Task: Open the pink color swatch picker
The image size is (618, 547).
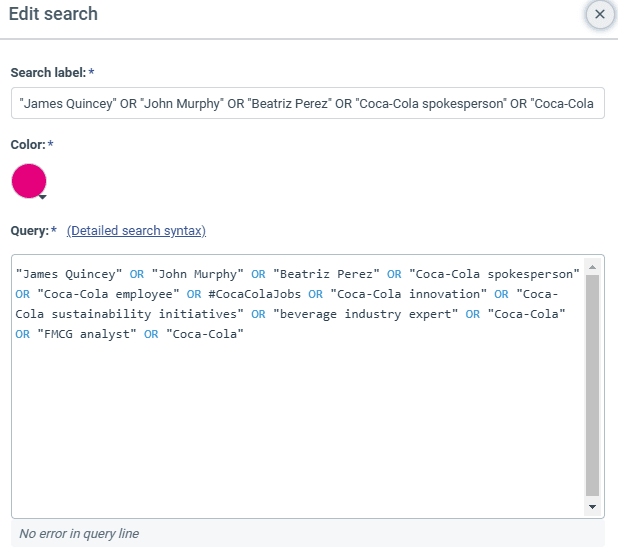Action: (29, 181)
